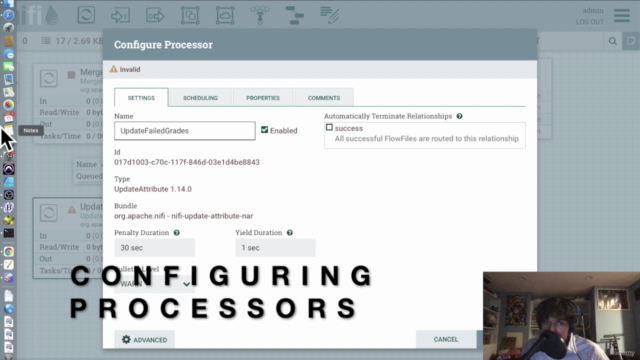
Task: Select the Label toolbar icon
Action: 329,15
